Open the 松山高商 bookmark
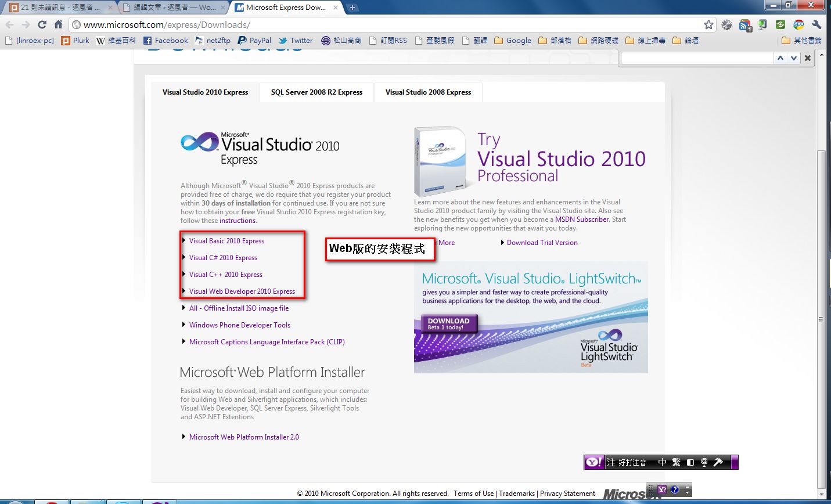Image resolution: width=831 pixels, height=504 pixels. click(341, 40)
